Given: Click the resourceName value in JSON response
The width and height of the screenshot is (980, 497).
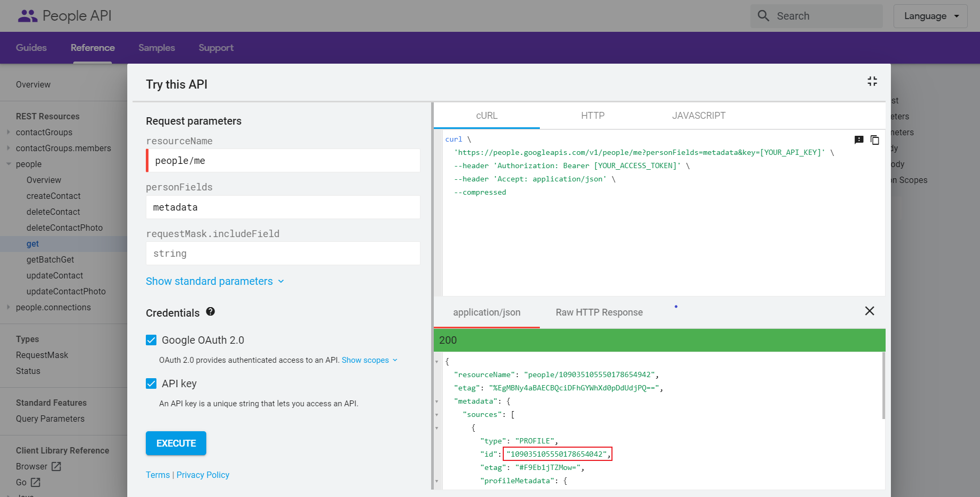Looking at the screenshot, I should [591, 375].
